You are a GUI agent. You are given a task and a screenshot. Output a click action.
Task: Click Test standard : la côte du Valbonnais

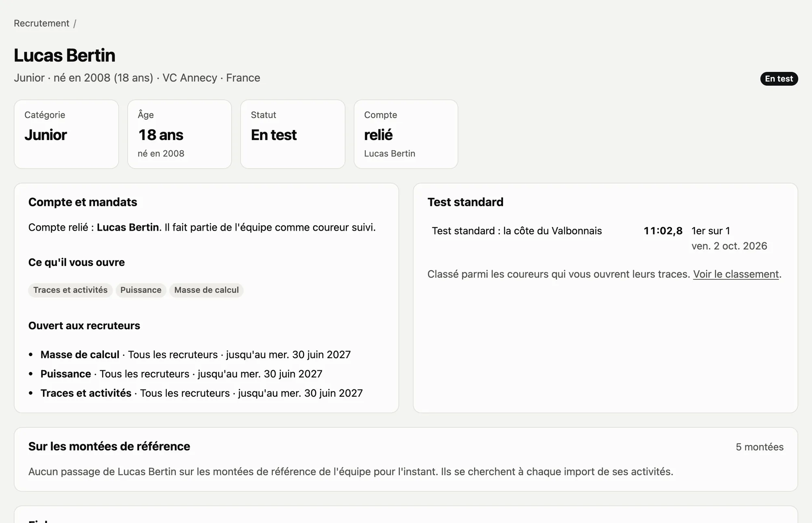click(517, 231)
